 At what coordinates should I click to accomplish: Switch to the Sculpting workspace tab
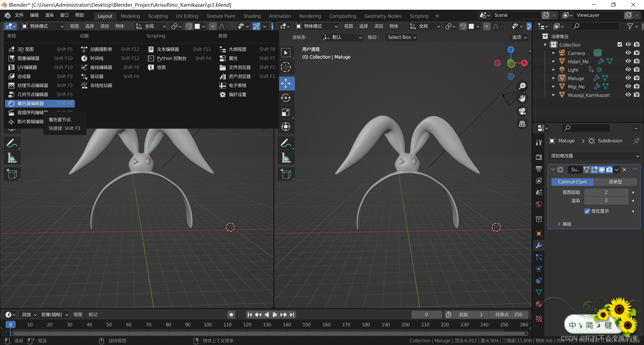(x=158, y=16)
